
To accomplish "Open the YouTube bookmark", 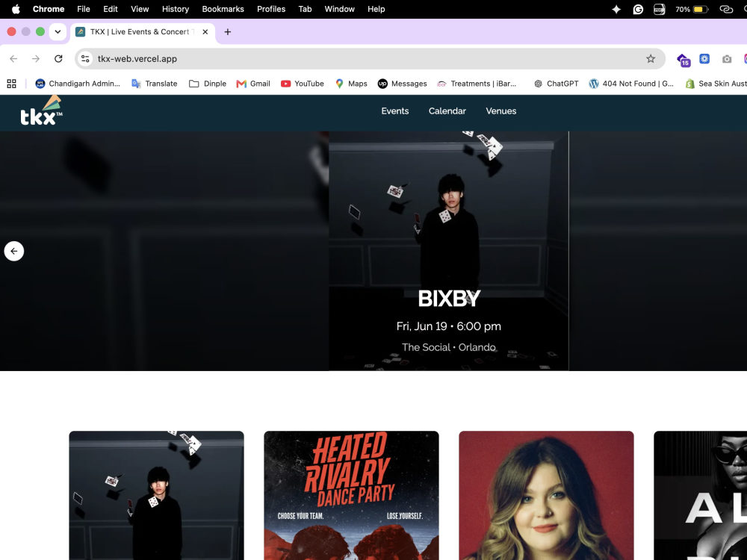I will (303, 84).
